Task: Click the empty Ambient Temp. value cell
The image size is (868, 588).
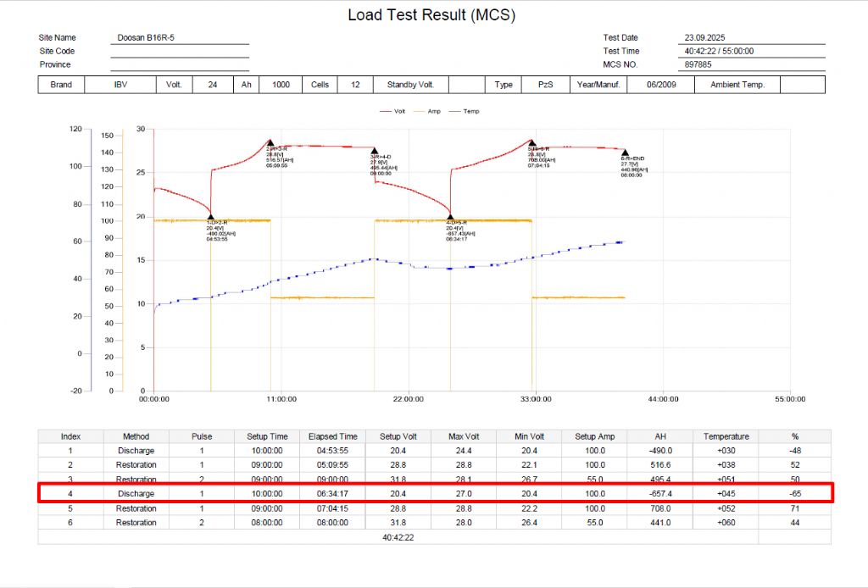Action: click(x=802, y=85)
